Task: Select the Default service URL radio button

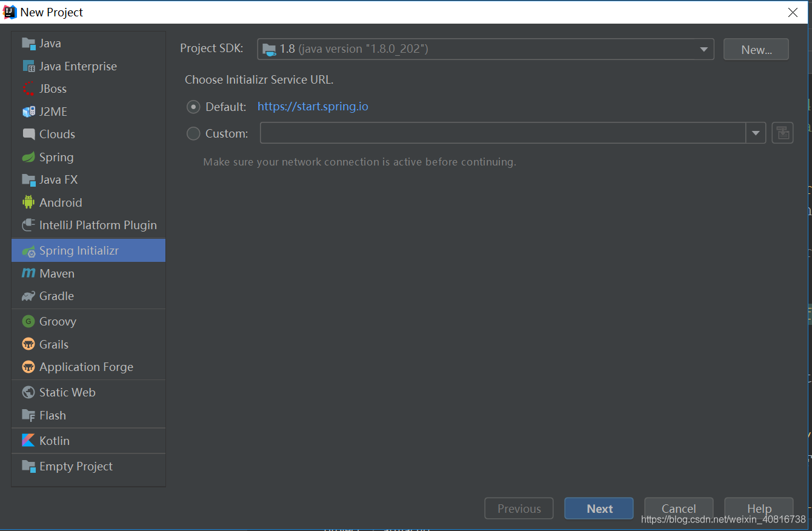Action: pyautogui.click(x=193, y=107)
